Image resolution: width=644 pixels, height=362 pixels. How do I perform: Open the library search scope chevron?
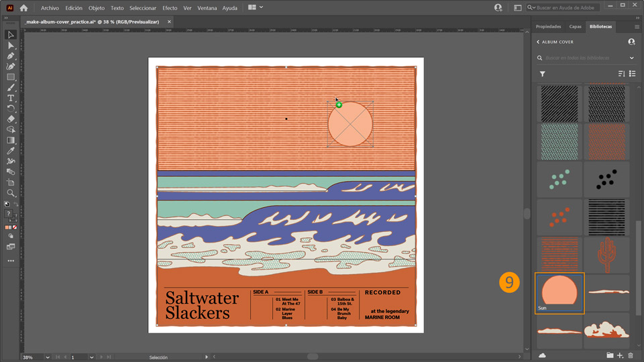point(632,58)
